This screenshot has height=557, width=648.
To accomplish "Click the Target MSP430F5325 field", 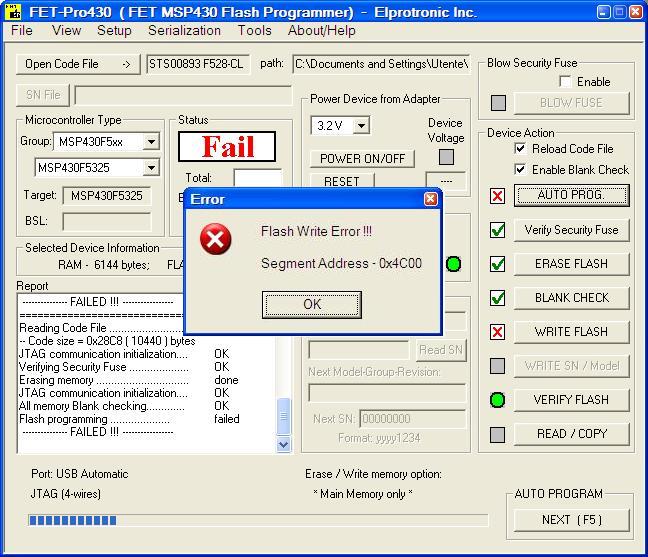I will [x=107, y=195].
